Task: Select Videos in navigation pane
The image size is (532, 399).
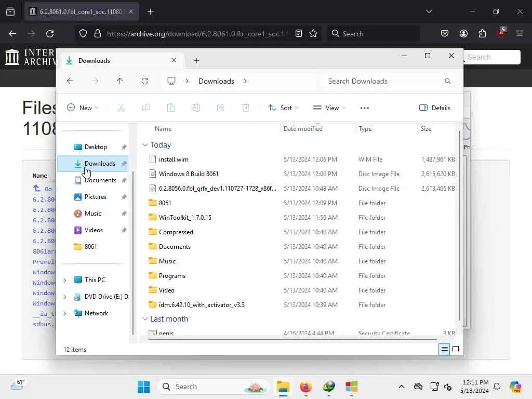Action: coord(94,230)
